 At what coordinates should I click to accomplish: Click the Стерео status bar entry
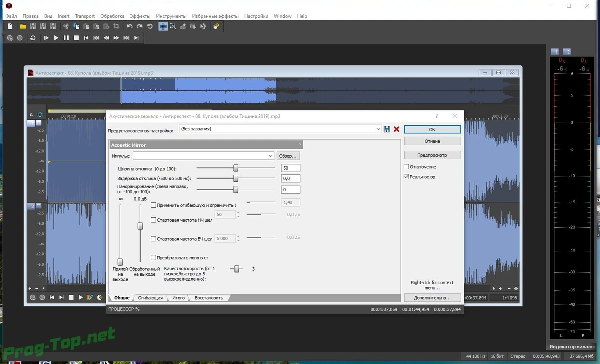[x=518, y=356]
